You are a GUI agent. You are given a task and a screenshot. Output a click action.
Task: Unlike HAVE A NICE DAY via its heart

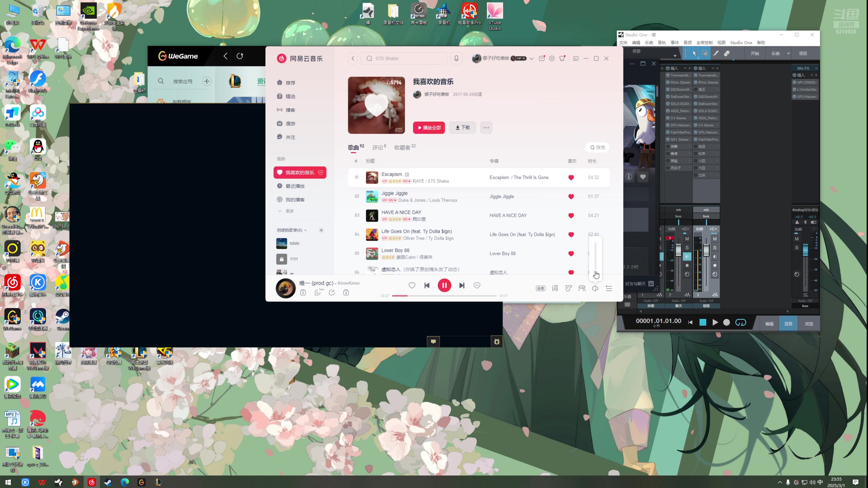pos(571,216)
